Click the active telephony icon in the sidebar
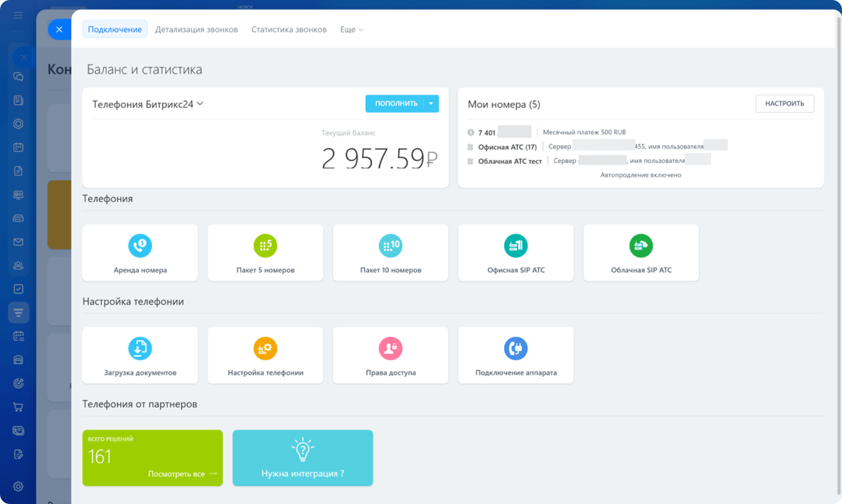Image resolution: width=842 pixels, height=504 pixels. (18, 312)
